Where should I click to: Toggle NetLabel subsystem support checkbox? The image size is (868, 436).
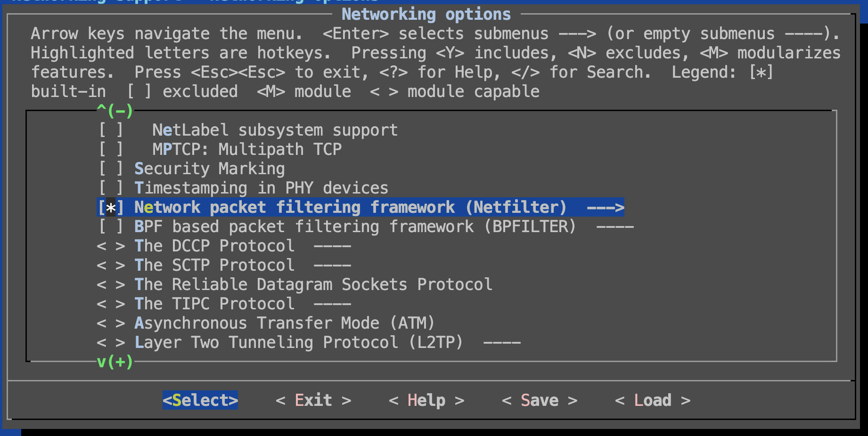[x=111, y=130]
